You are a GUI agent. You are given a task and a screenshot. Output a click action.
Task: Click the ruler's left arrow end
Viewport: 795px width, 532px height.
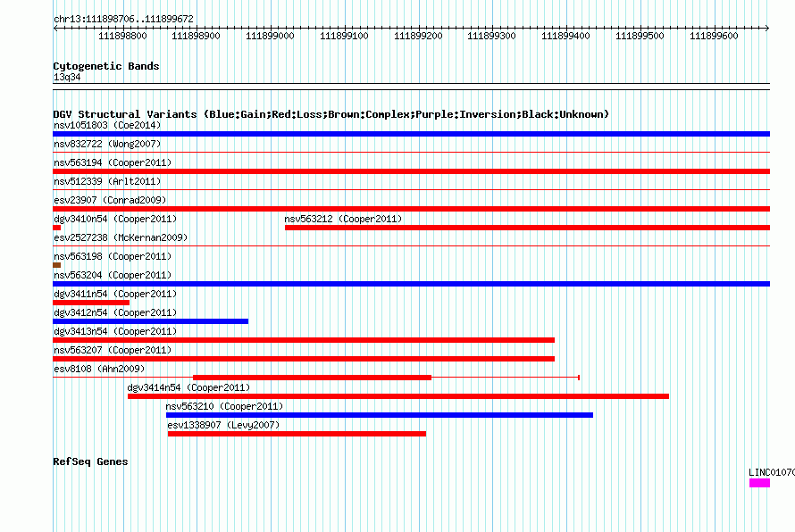coord(55,28)
